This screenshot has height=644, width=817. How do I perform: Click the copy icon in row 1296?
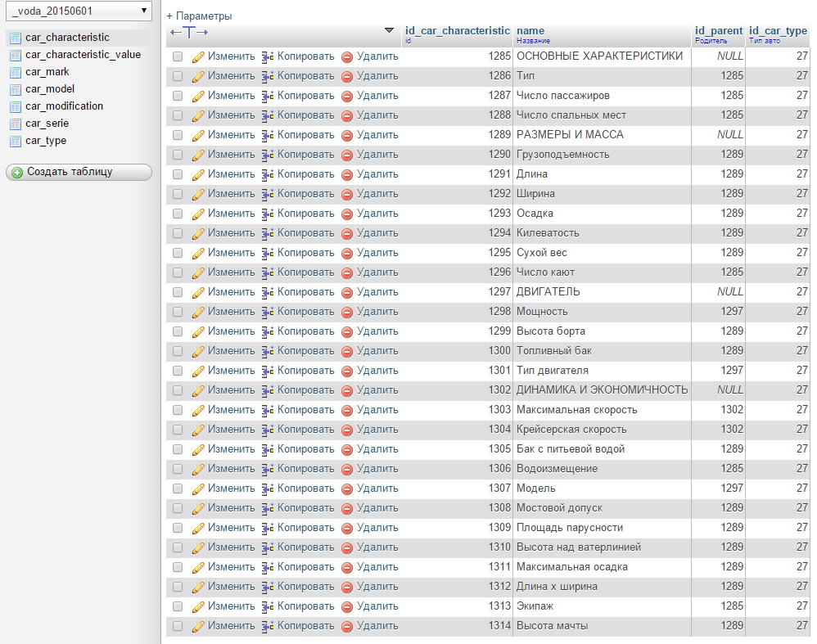(x=268, y=273)
